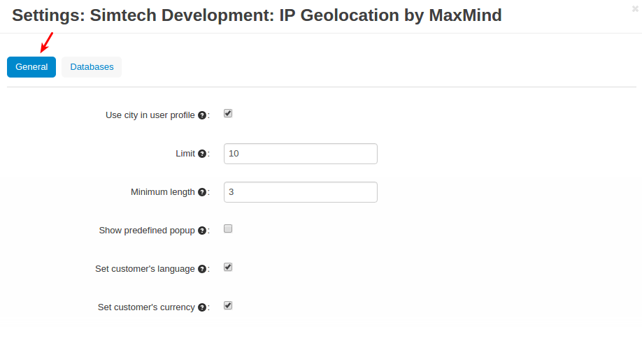Enable the Show predefined popup checkbox

pos(228,228)
